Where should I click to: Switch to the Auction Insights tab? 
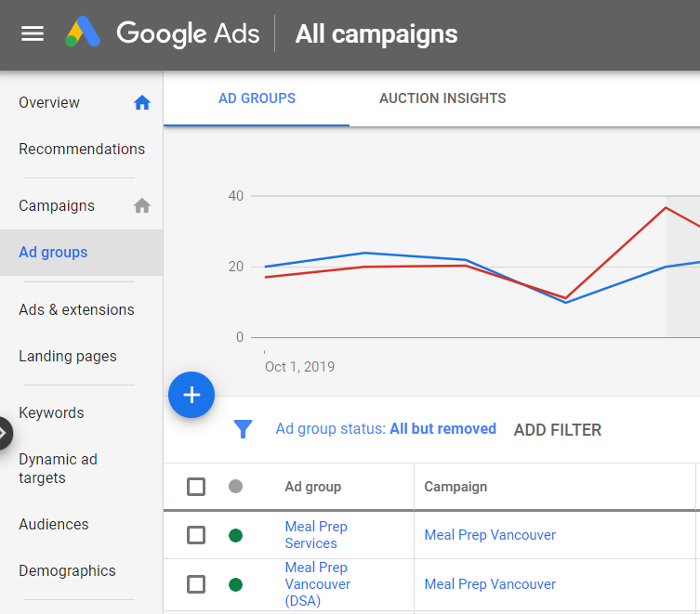click(442, 98)
